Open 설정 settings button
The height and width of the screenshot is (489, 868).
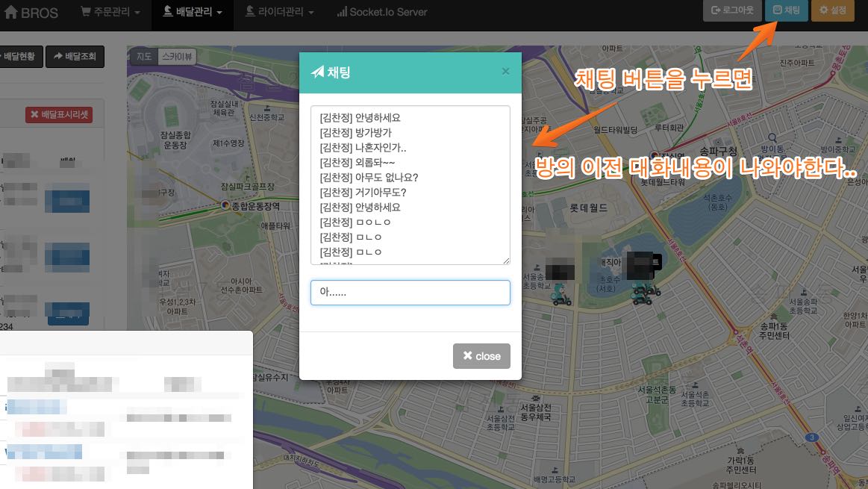pyautogui.click(x=833, y=10)
